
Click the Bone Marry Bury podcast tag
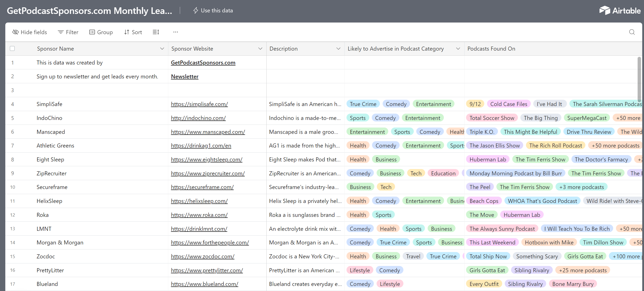pyautogui.click(x=573, y=284)
